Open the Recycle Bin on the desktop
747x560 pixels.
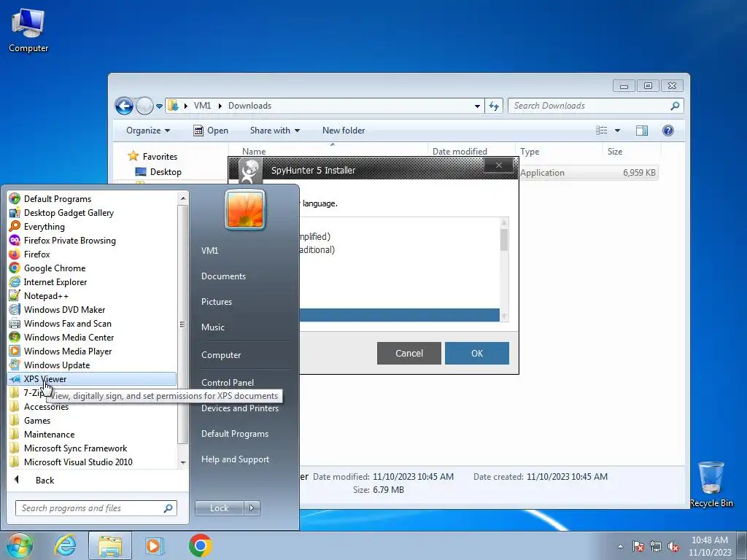711,484
